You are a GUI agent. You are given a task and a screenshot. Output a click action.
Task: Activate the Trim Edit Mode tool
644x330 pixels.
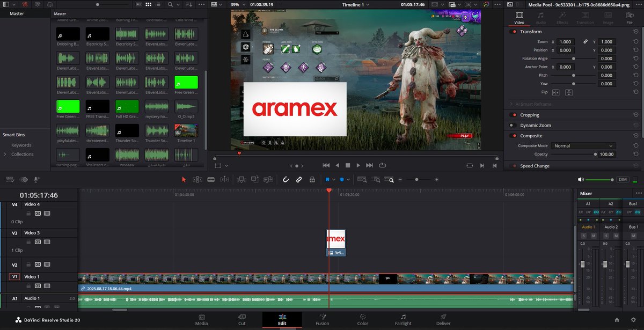tap(197, 180)
